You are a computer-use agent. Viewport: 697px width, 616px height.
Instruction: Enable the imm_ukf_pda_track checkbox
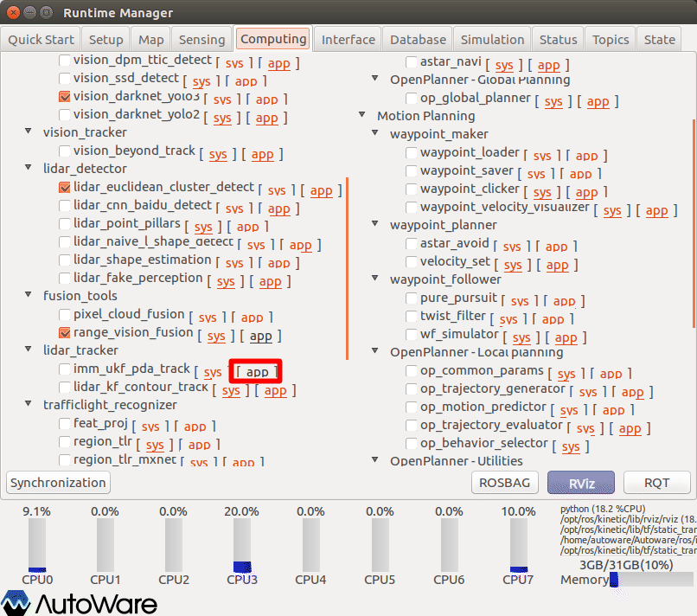[65, 369]
